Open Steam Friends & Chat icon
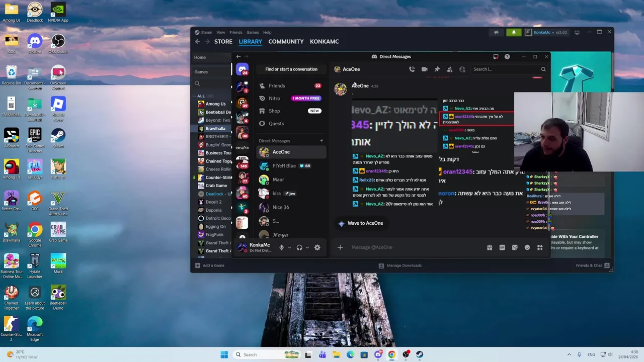This screenshot has width=644, height=362. click(607, 265)
